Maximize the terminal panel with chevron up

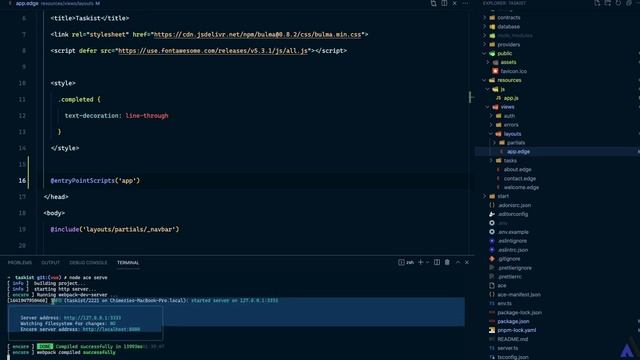click(x=458, y=262)
